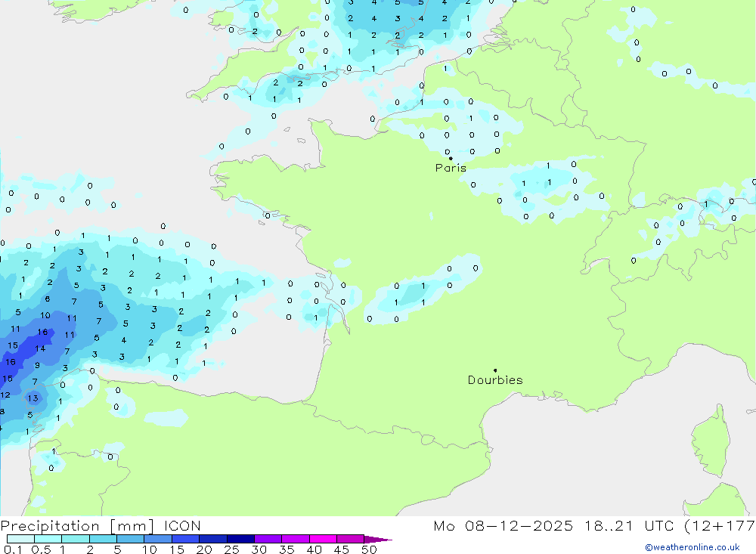Screen dimensions: 756x554
Task: Pick the 20–25 mm legend swatch
Action: click(212, 539)
